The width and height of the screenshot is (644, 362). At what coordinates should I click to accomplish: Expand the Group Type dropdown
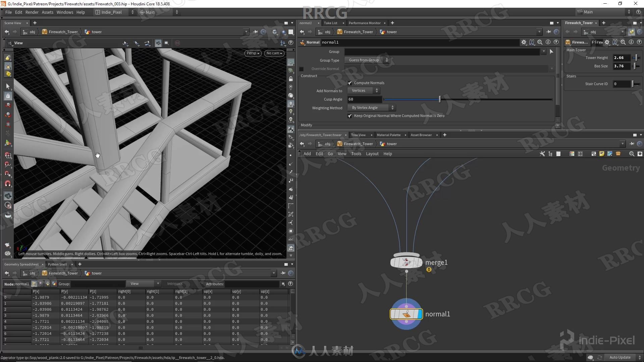point(368,60)
